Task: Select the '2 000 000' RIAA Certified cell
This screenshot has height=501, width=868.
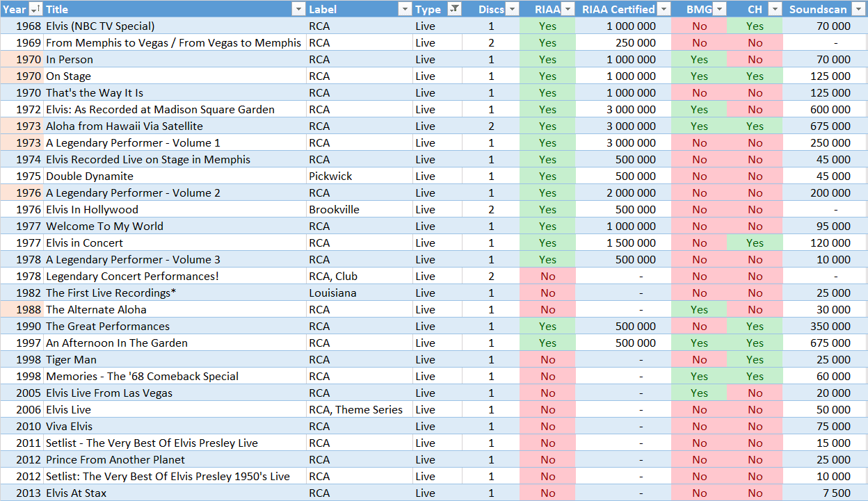Action: [x=623, y=192]
